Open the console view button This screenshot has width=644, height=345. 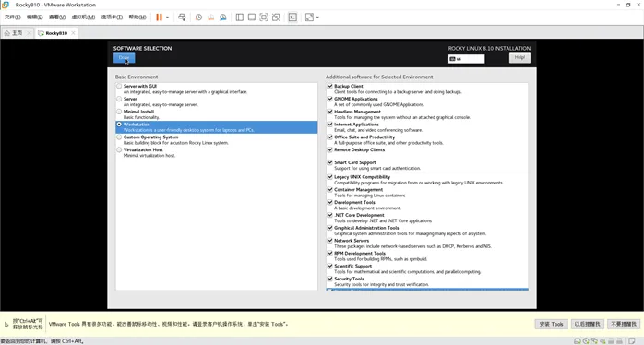(292, 18)
